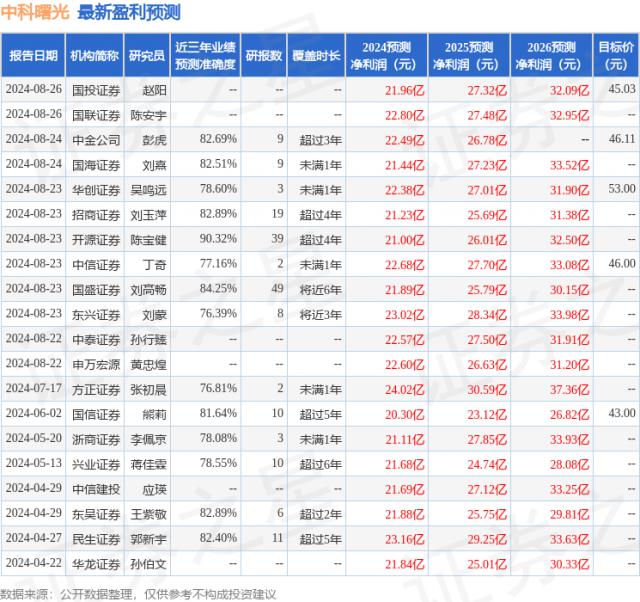
Task: Click the 中科曙光 stock name in title
Action: (34, 13)
